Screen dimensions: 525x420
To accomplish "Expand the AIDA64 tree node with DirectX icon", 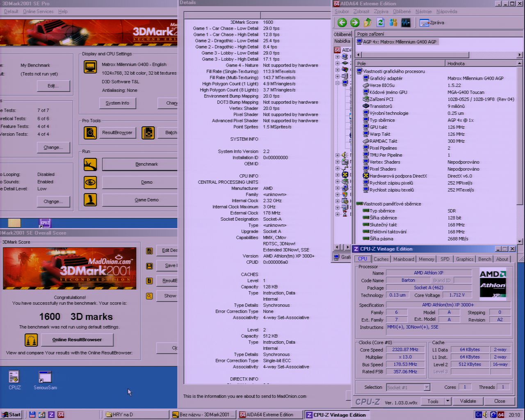I will click(337, 175).
